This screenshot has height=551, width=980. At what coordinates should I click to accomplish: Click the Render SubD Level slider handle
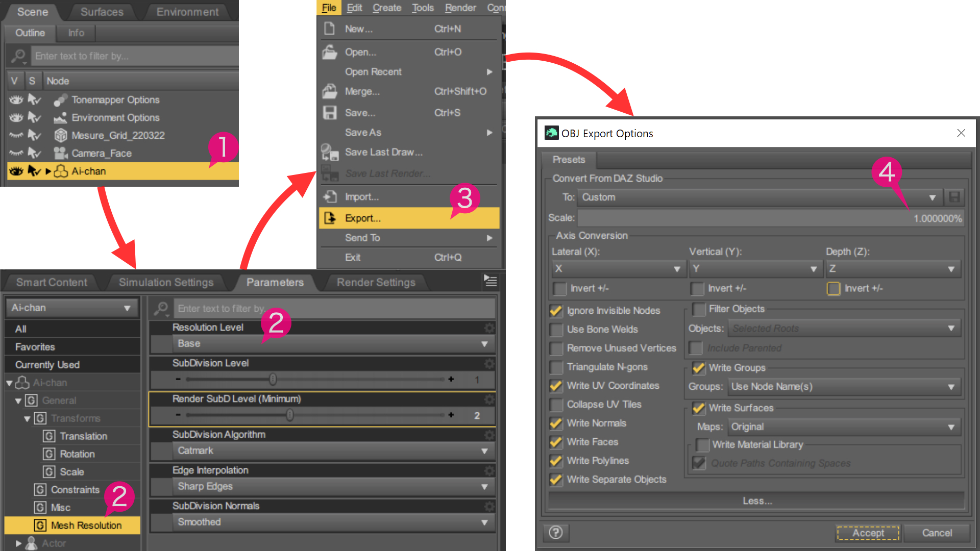[x=290, y=415]
